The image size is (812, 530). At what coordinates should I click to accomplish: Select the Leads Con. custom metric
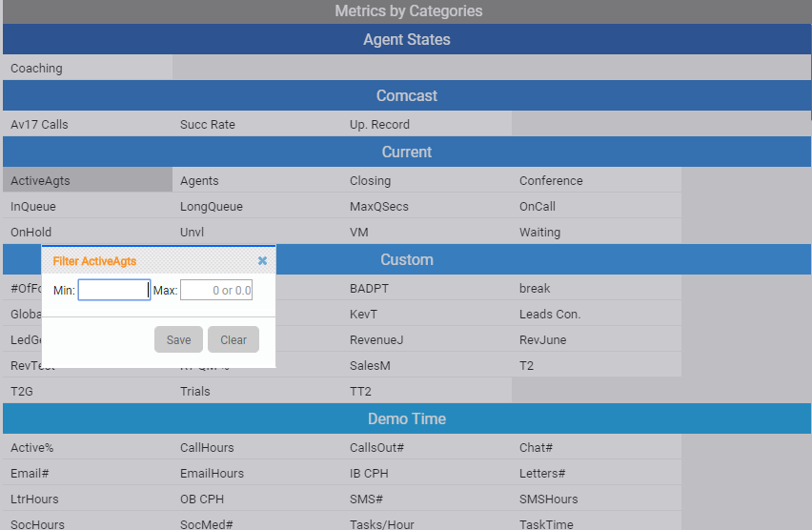coord(596,314)
